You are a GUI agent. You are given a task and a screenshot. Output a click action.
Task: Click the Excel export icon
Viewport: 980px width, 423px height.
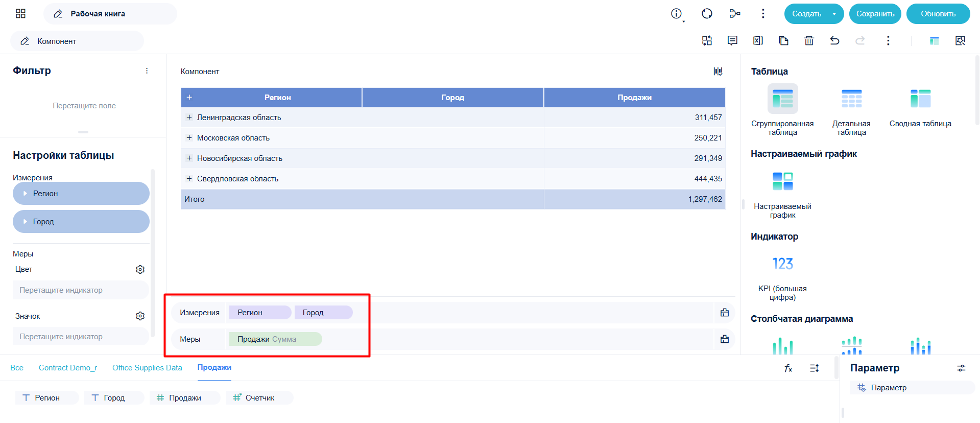[x=758, y=40]
